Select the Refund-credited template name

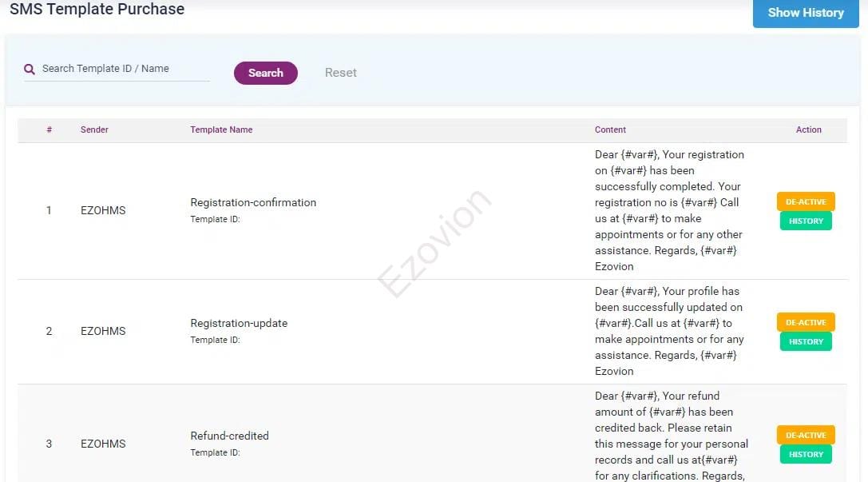[229, 436]
